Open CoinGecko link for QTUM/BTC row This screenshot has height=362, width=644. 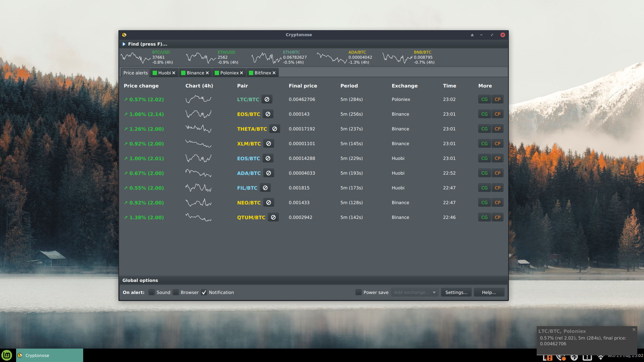click(484, 217)
